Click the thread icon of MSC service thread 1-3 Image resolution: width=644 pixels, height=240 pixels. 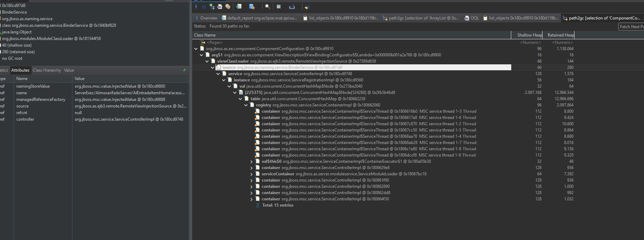click(x=258, y=111)
